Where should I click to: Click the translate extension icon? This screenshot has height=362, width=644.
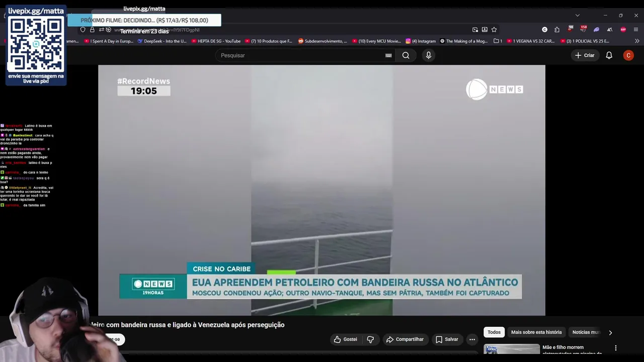[609, 30]
